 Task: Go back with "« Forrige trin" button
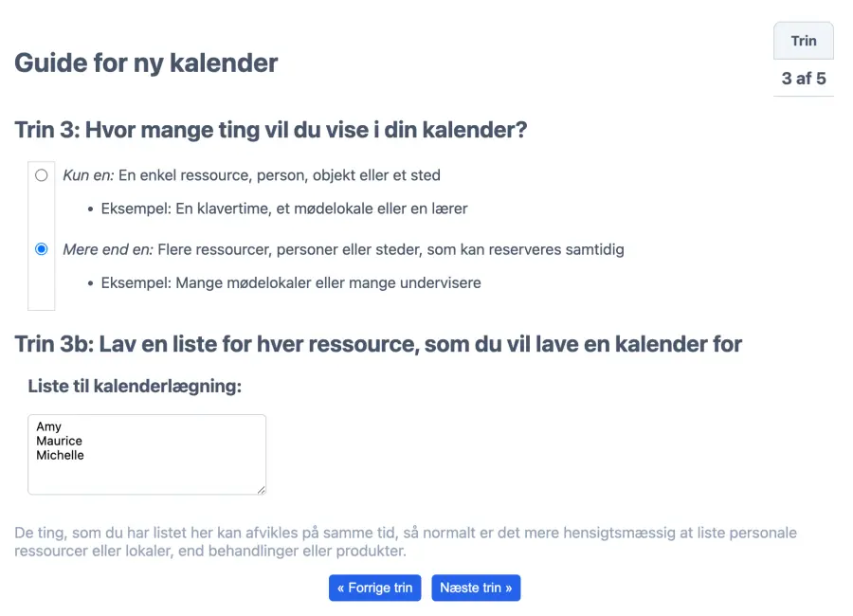(x=375, y=588)
